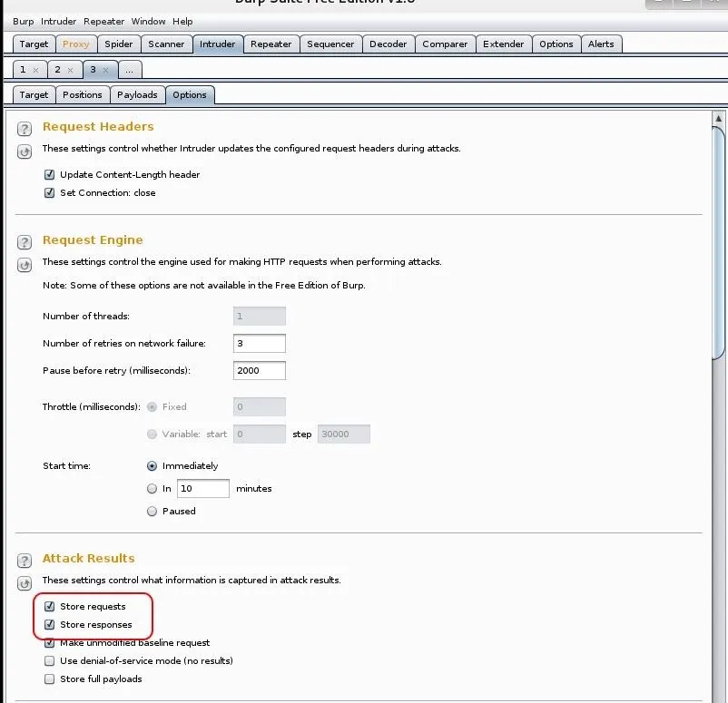Switch to the Spider tab
The image size is (728, 703).
(x=119, y=44)
